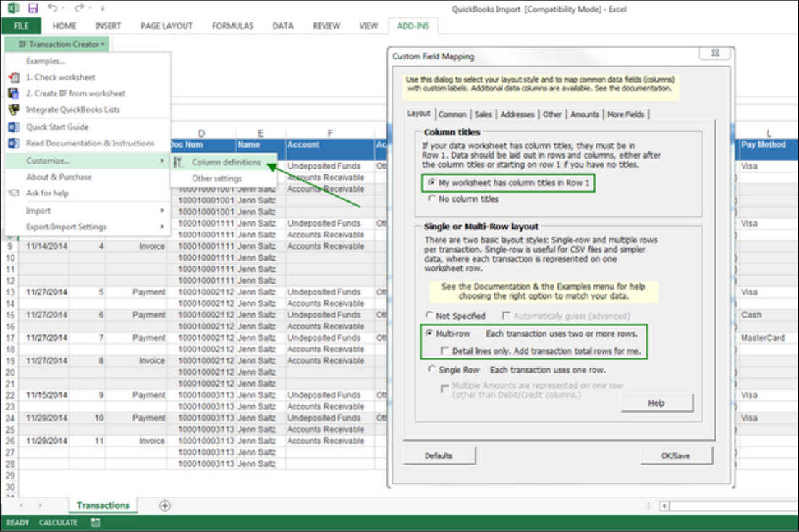Add a new sheet with plus icon
This screenshot has height=532, width=799.
(x=164, y=505)
